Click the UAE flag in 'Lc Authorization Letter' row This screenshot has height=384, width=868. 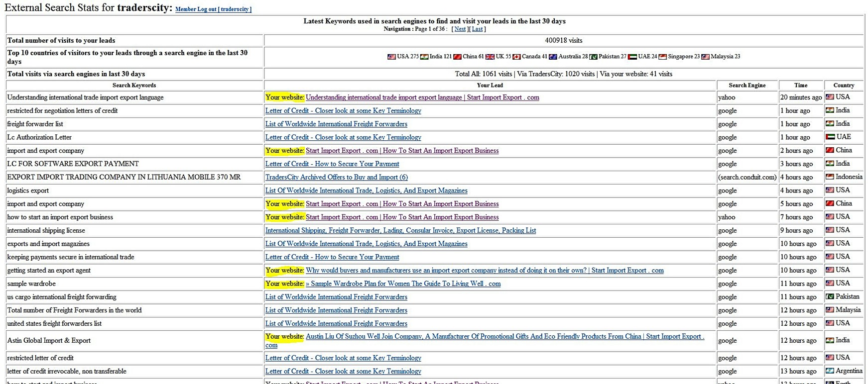(830, 137)
